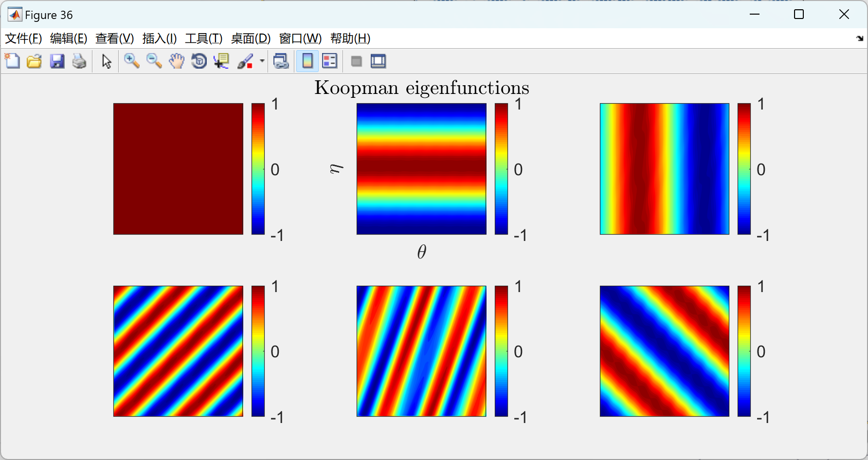The height and width of the screenshot is (460, 868).
Task: Open a file using the Open folder icon
Action: [34, 61]
